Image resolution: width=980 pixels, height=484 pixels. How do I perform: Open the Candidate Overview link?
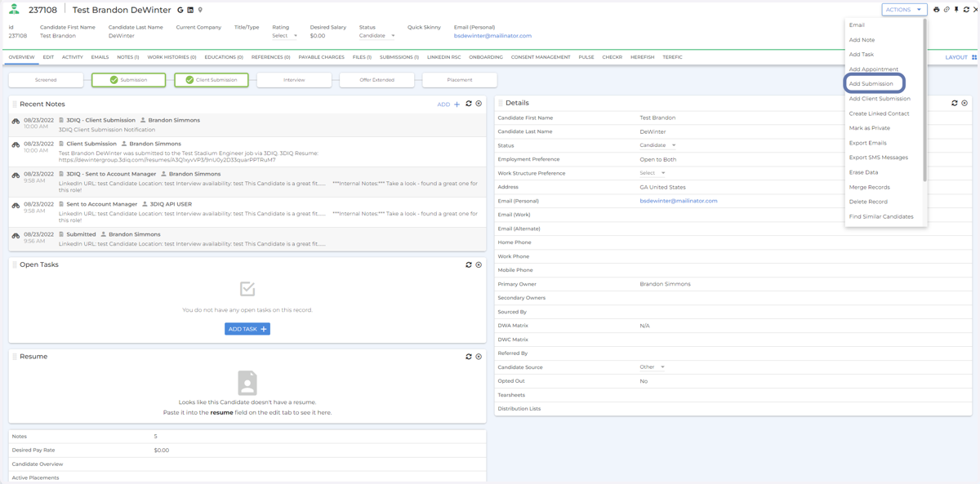[38, 464]
